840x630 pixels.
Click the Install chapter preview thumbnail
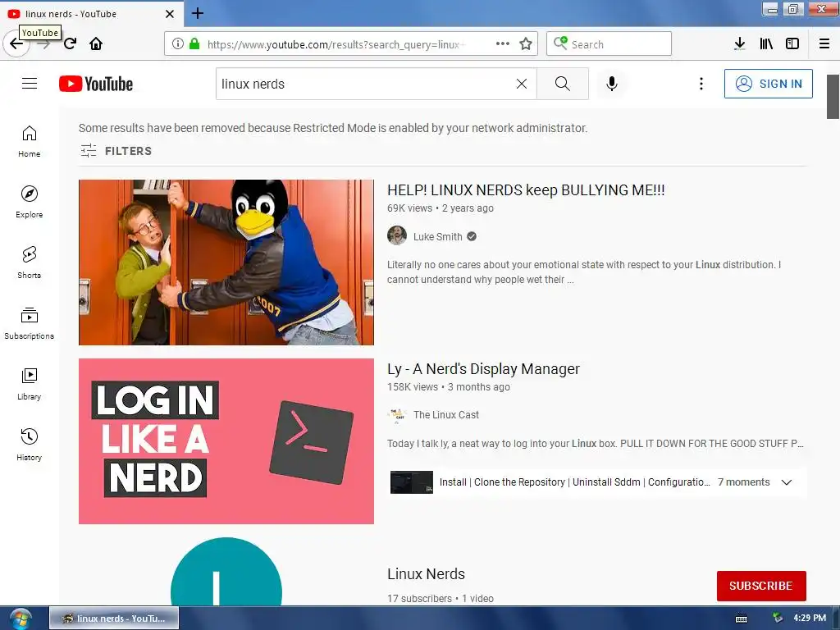412,482
